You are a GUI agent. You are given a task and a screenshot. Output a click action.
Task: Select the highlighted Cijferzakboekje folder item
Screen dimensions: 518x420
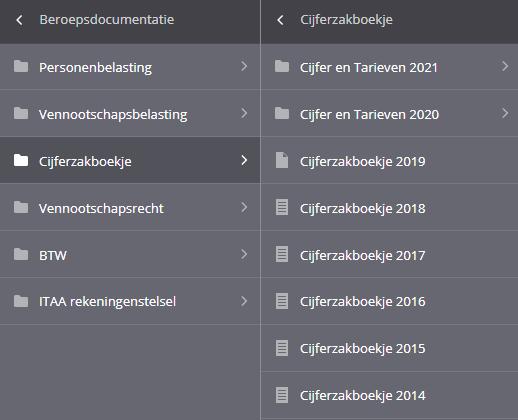130,160
